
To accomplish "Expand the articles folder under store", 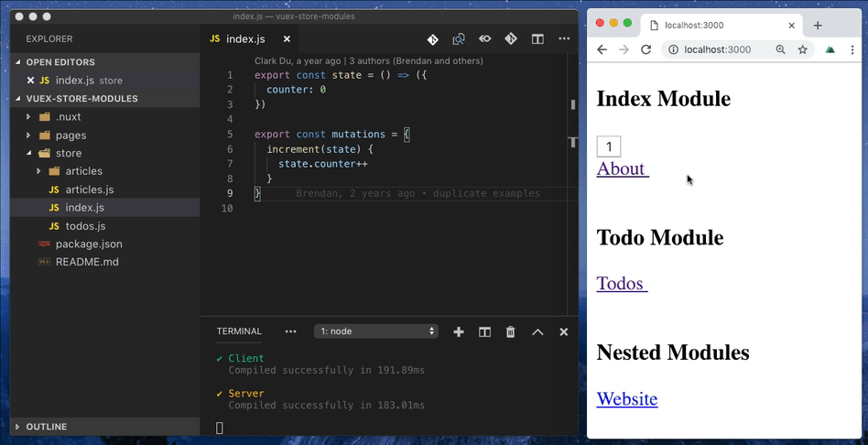I will pos(83,171).
